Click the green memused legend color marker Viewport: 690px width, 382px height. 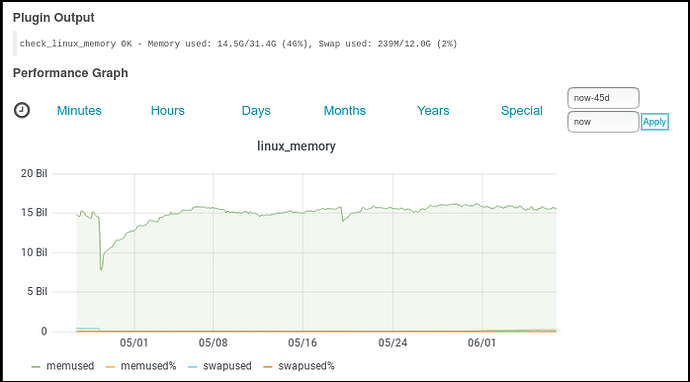point(36,366)
